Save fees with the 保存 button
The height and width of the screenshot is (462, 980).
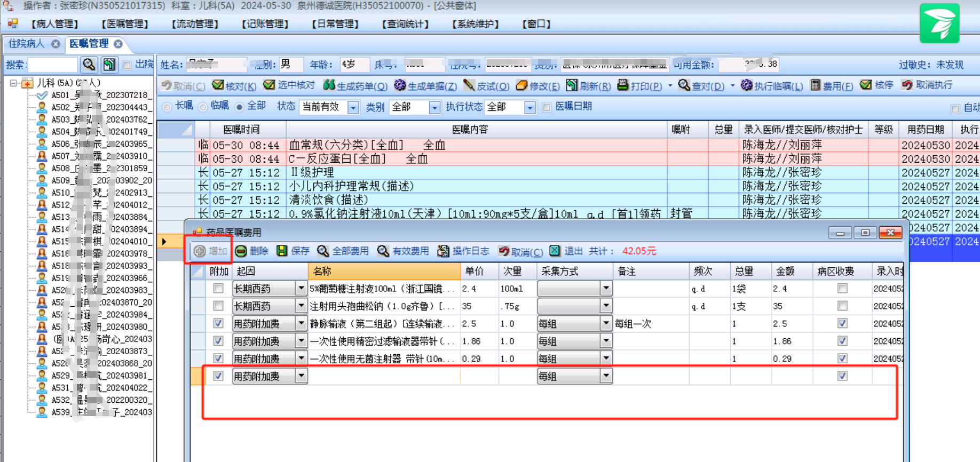coord(293,251)
